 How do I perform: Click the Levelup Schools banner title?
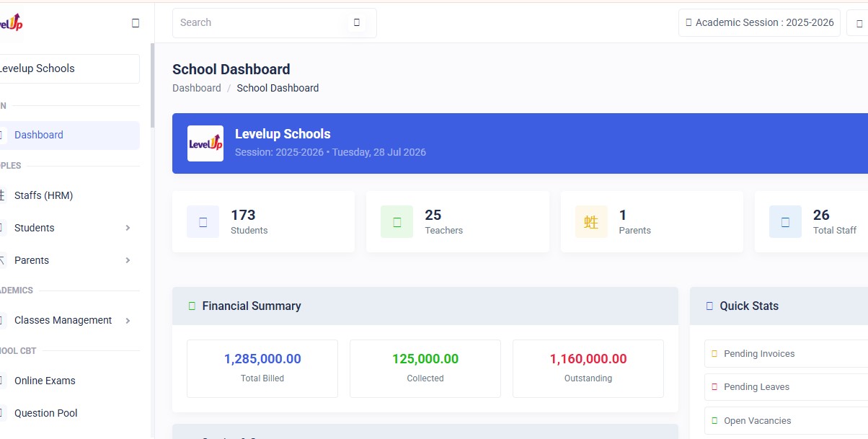pyautogui.click(x=283, y=134)
